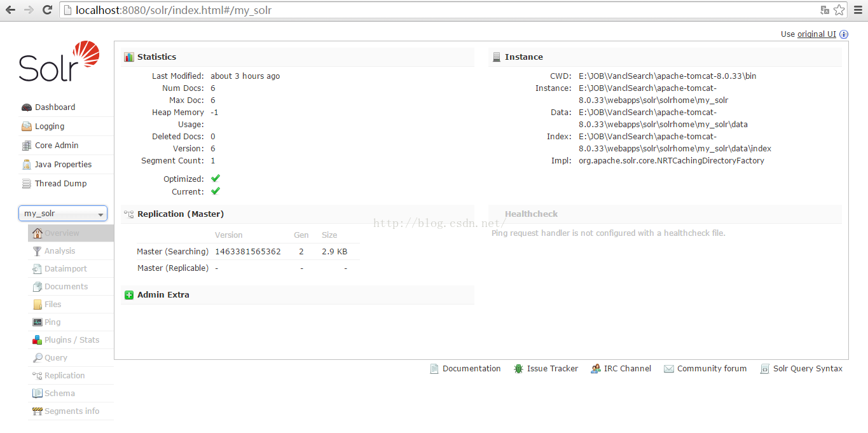The image size is (868, 433).
Task: Select the Documents core menu entry
Action: coord(71,287)
